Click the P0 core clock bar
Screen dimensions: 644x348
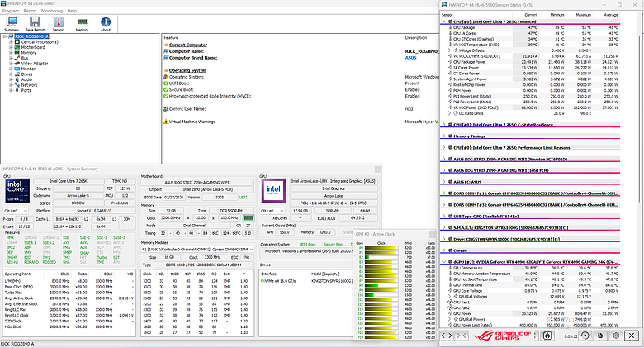click(381, 248)
